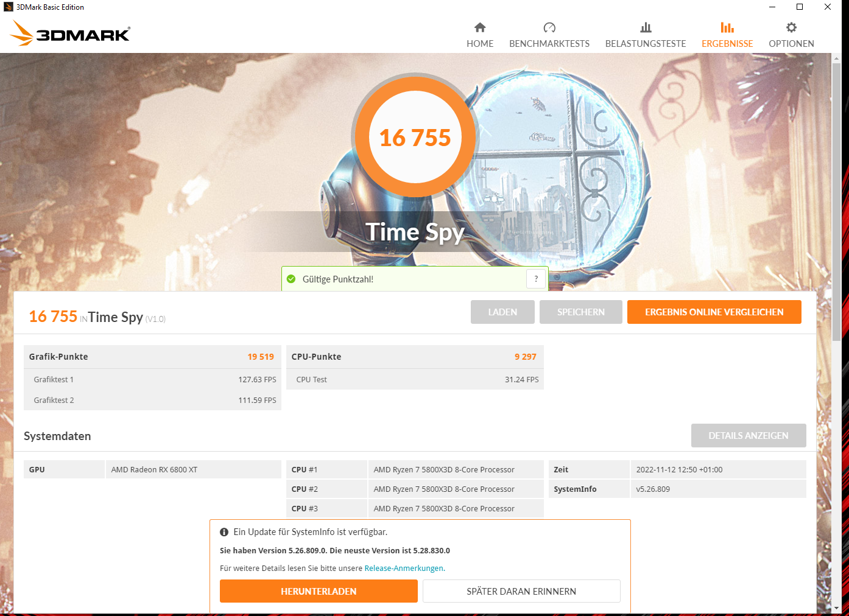Click the CPU-Punkte label
This screenshot has height=616, width=849.
[316, 357]
